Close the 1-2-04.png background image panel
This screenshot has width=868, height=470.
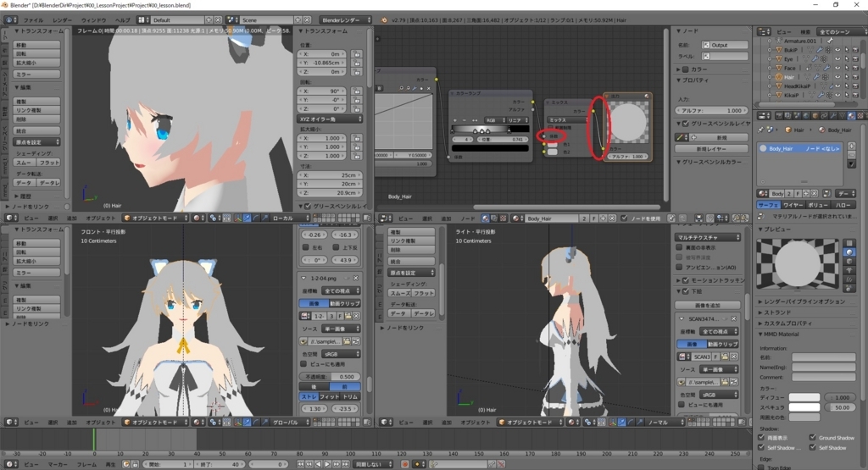click(x=356, y=278)
